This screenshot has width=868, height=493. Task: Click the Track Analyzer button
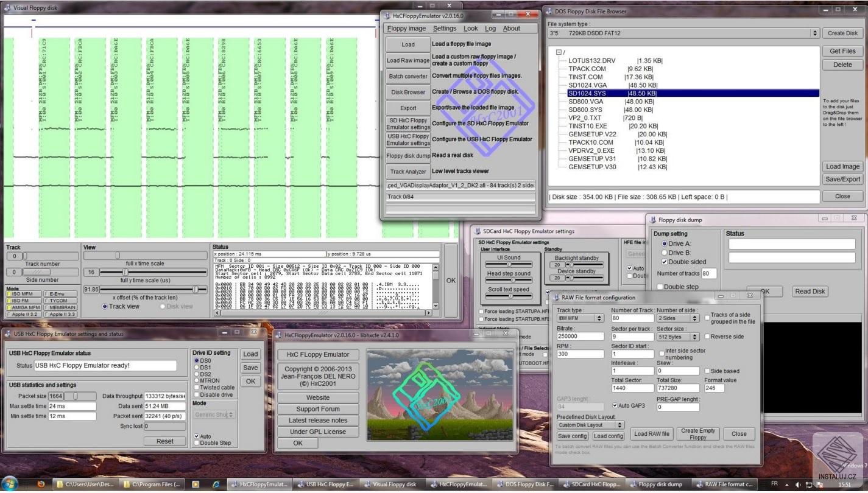pyautogui.click(x=408, y=172)
